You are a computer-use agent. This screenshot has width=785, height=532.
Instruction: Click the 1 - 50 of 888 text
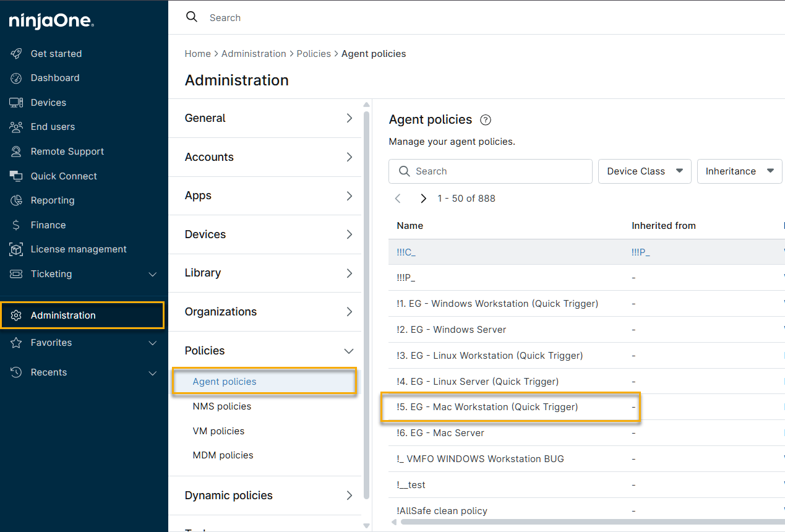(x=466, y=199)
